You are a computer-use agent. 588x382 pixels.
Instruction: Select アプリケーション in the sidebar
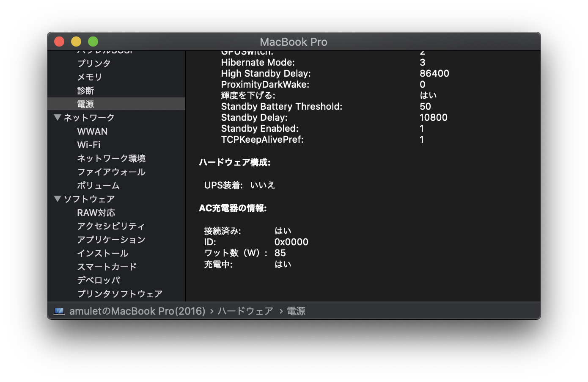[111, 240]
